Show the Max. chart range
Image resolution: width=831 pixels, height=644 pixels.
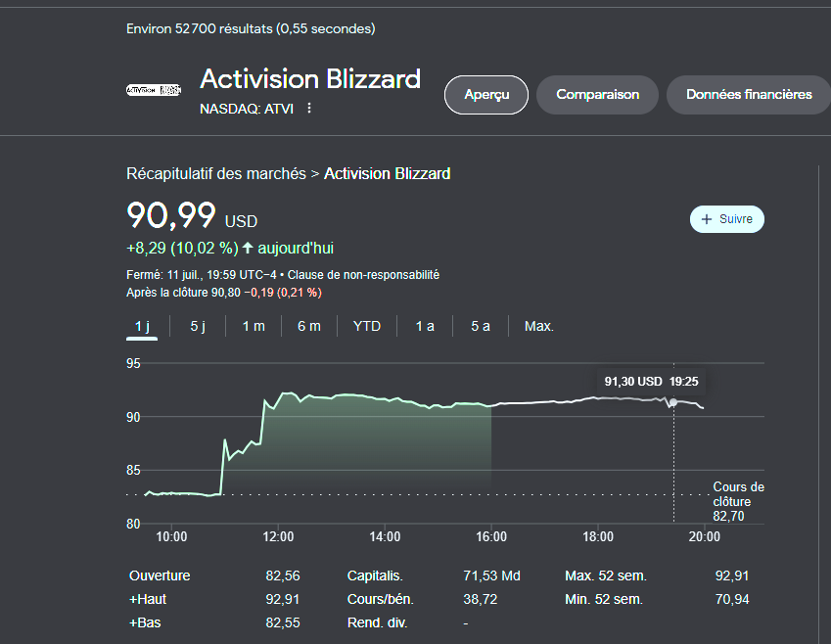pyautogui.click(x=539, y=327)
